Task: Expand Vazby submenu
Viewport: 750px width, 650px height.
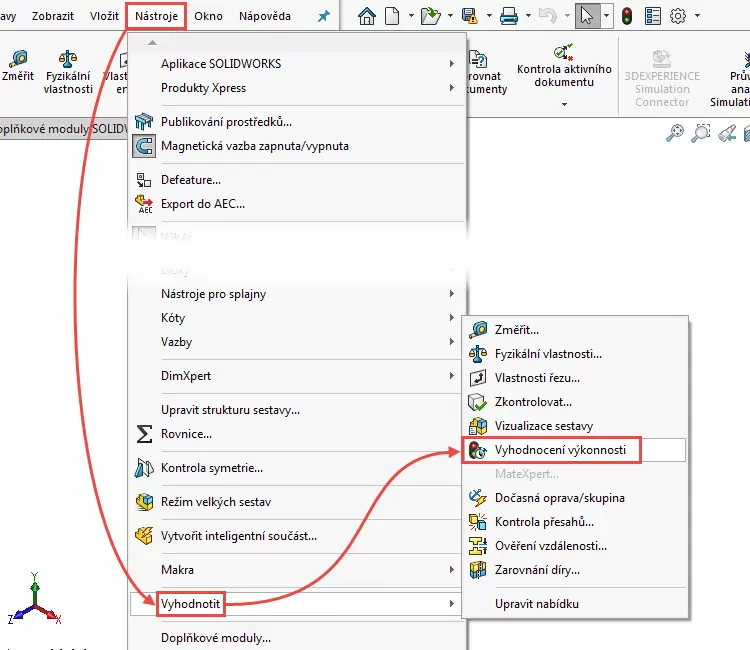Action: [x=297, y=342]
